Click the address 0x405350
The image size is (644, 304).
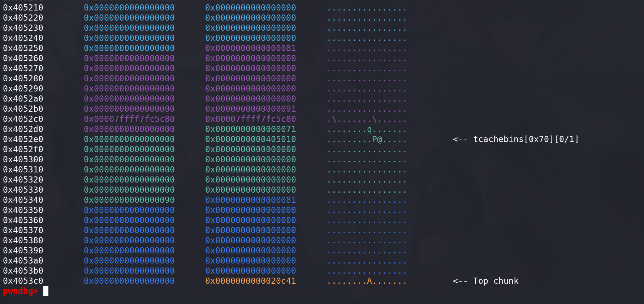click(x=23, y=210)
